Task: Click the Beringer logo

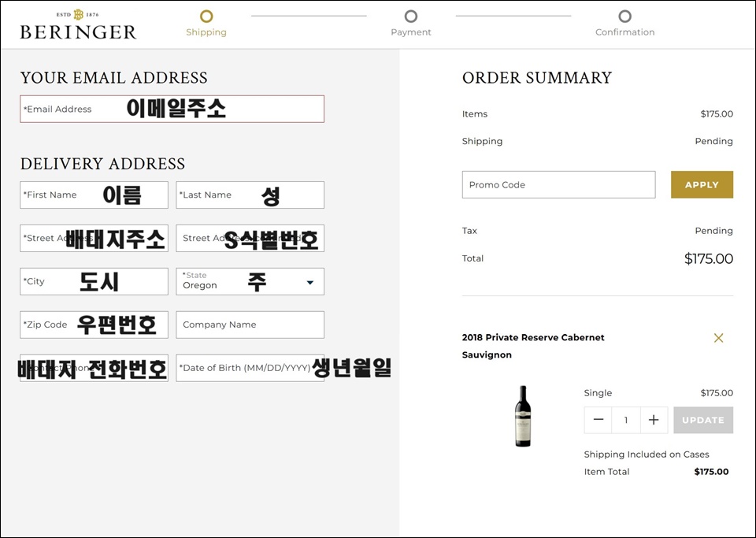Action: pos(78,25)
